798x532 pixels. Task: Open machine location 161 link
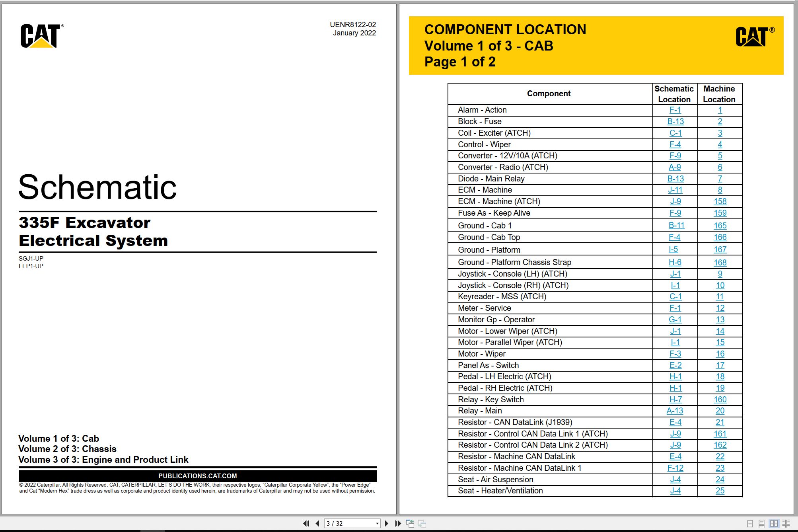pyautogui.click(x=720, y=434)
